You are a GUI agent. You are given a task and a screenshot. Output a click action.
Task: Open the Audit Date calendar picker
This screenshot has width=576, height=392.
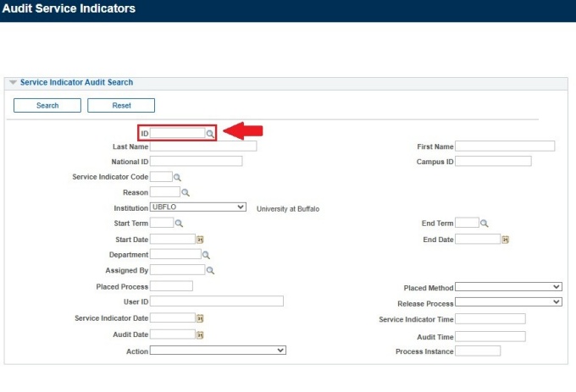tap(200, 335)
